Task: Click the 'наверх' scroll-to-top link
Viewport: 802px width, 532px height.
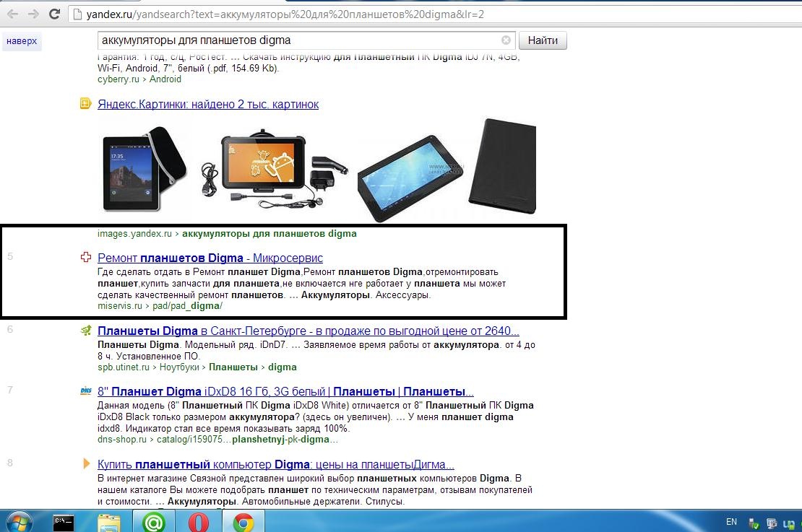Action: pos(22,41)
